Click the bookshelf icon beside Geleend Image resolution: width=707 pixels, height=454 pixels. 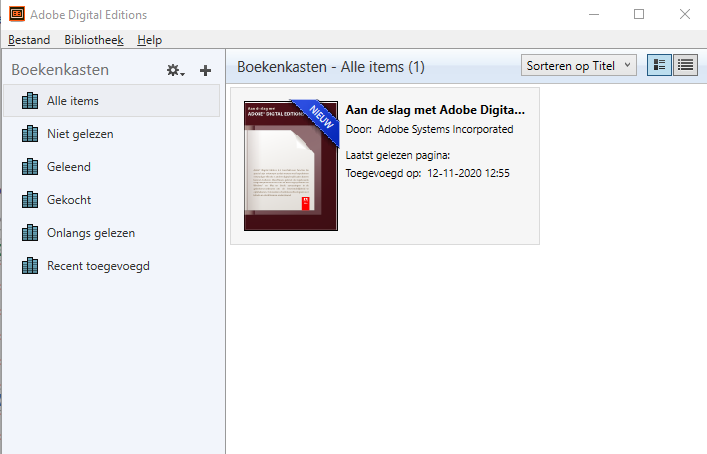click(x=30, y=167)
